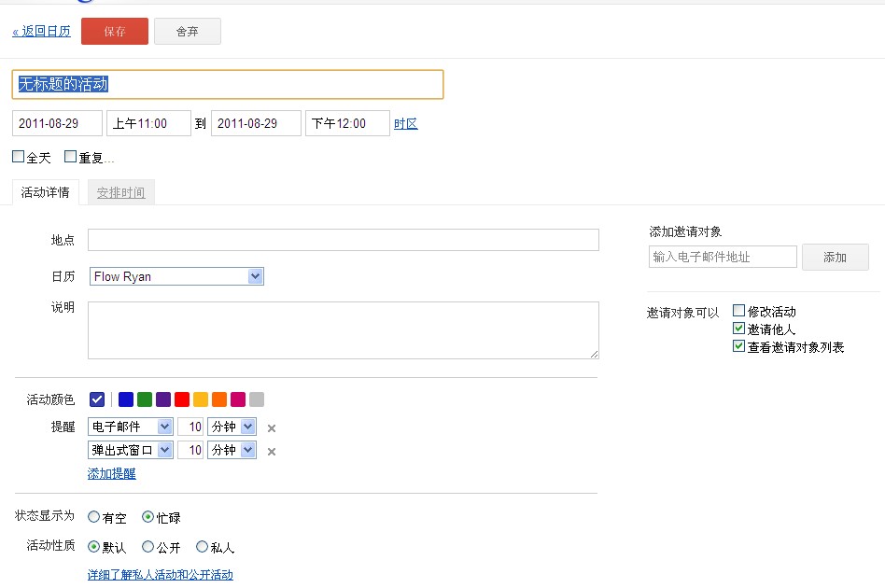Screen dimensions: 885x588
Task: Choose the orange event color swatch
Action: click(219, 399)
